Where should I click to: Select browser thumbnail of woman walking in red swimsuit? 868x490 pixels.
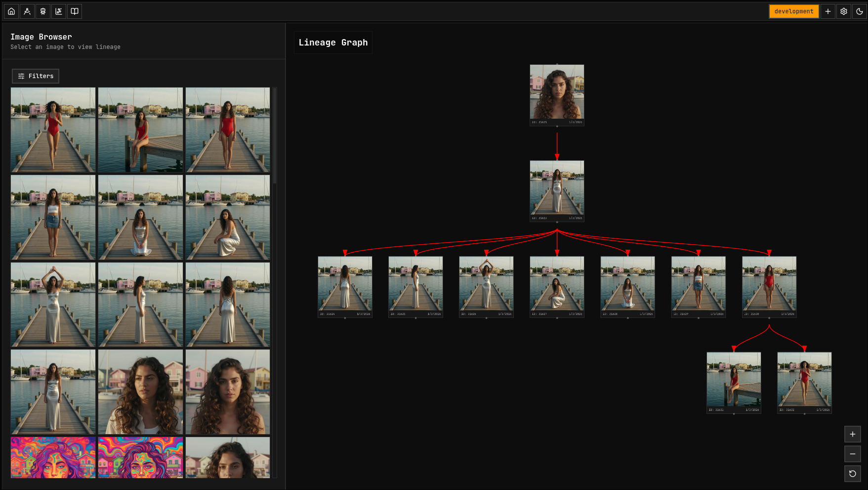point(53,130)
